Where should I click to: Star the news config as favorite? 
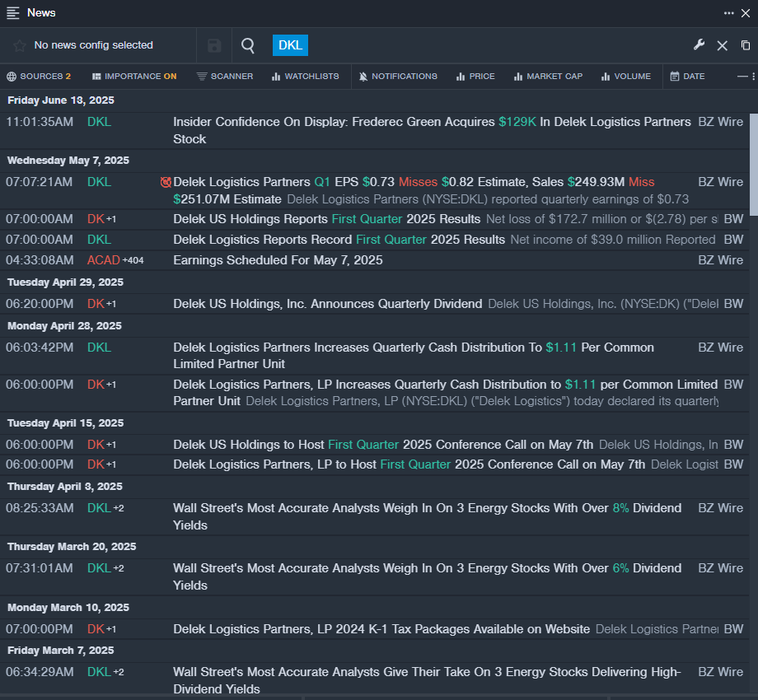coord(19,45)
